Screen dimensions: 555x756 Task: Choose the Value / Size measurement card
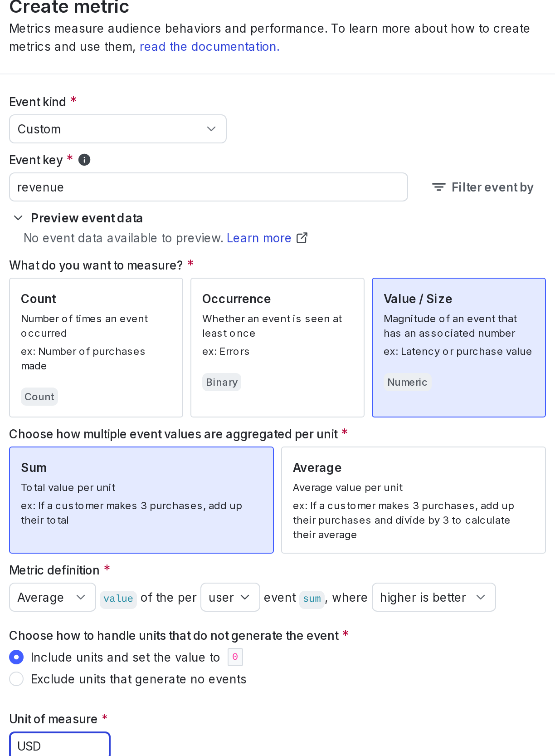click(458, 347)
